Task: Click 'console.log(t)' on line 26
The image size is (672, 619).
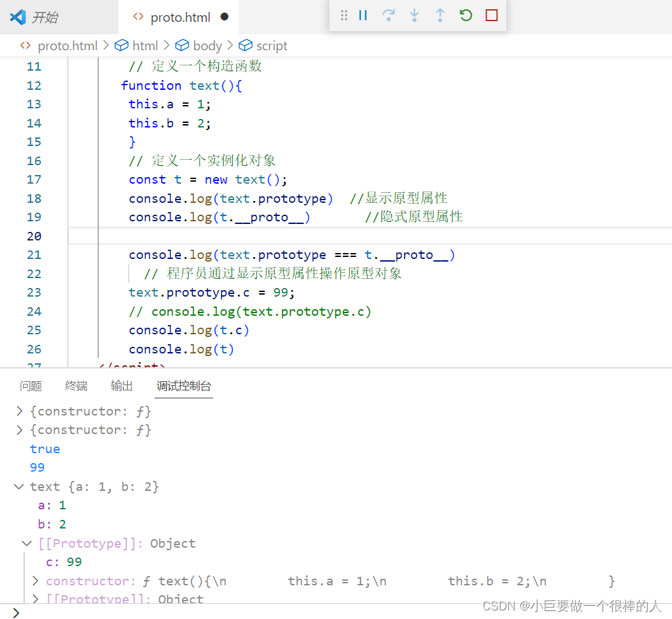Action: coord(182,349)
